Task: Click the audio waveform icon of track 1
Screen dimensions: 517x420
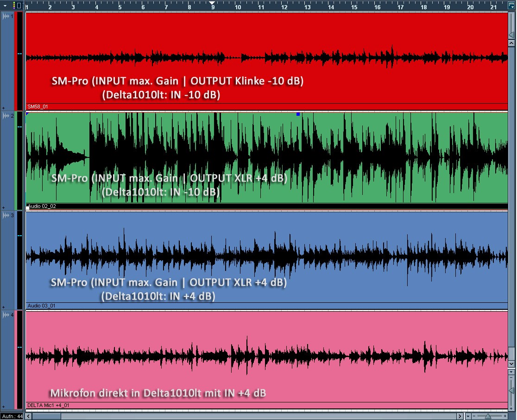Action: click(6, 16)
